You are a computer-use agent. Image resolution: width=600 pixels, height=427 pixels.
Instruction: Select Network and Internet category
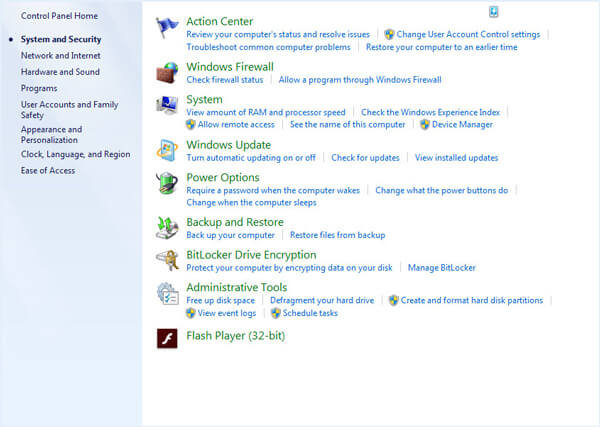[x=60, y=56]
